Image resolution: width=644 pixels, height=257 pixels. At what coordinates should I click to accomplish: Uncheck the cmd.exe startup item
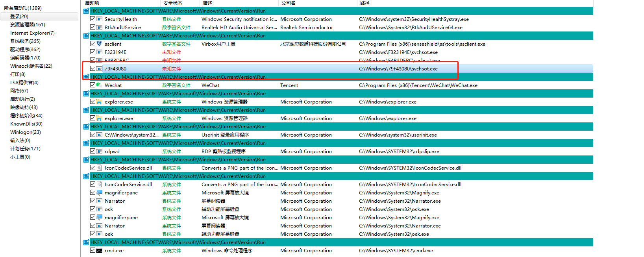click(x=93, y=250)
